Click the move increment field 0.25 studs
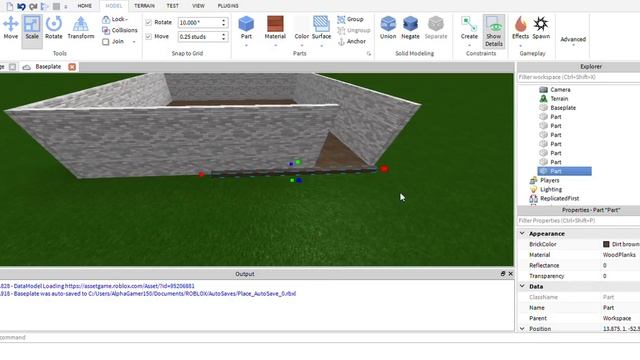This screenshot has width=640, height=360. 199,37
